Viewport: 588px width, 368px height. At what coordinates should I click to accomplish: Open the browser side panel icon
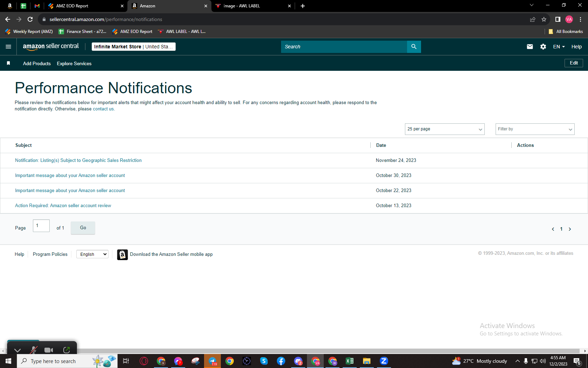[558, 19]
